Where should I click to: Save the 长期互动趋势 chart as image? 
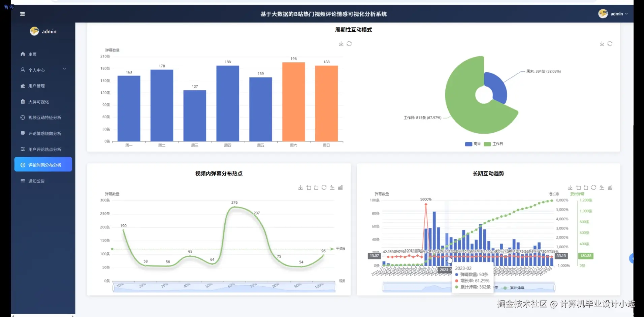coord(570,188)
